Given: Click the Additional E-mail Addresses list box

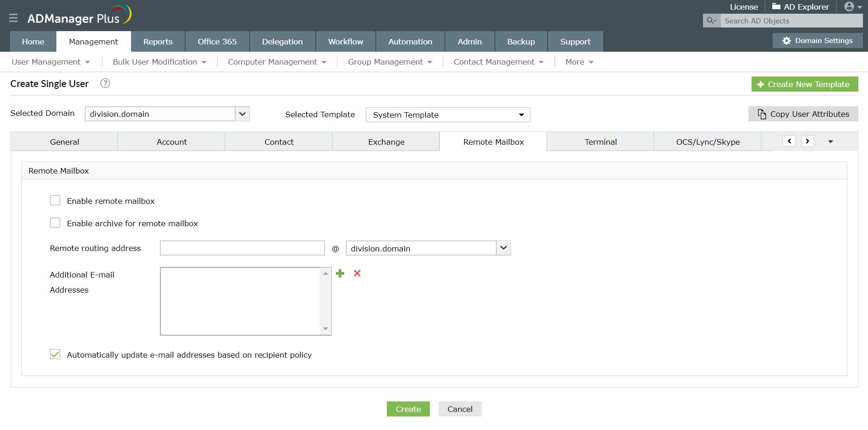Looking at the screenshot, I should 246,301.
